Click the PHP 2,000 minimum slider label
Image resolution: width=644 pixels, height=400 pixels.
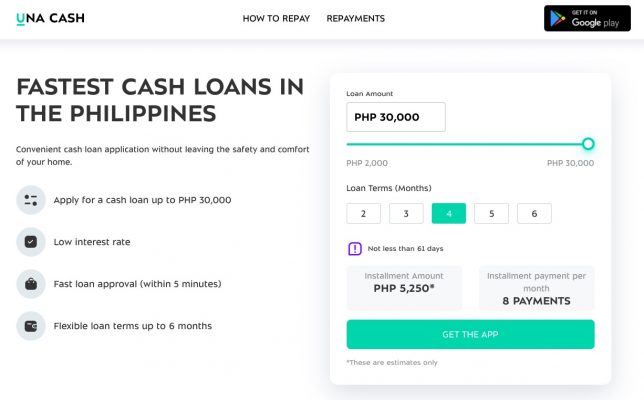(367, 163)
